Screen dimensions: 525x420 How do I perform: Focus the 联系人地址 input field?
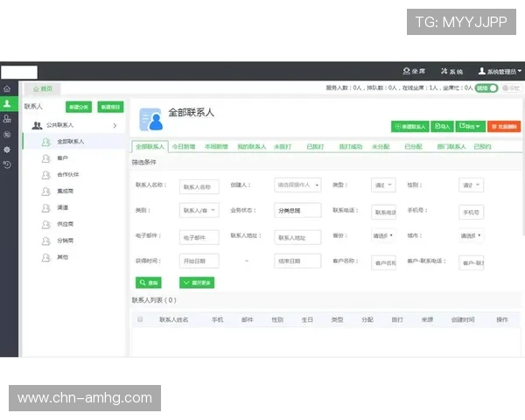click(x=297, y=237)
